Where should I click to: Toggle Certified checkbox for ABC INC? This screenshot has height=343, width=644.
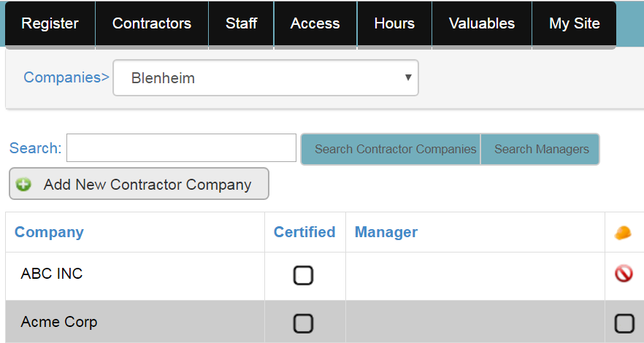click(303, 275)
